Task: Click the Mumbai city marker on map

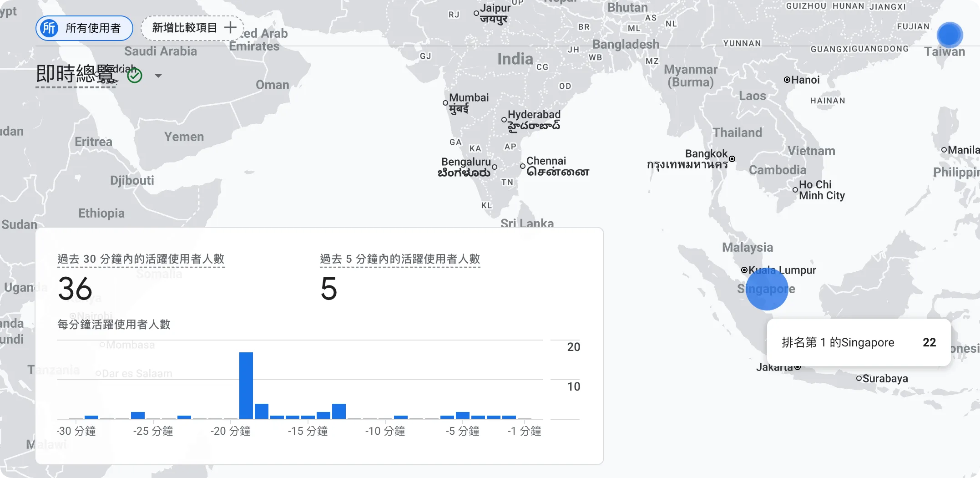Action: click(x=445, y=103)
